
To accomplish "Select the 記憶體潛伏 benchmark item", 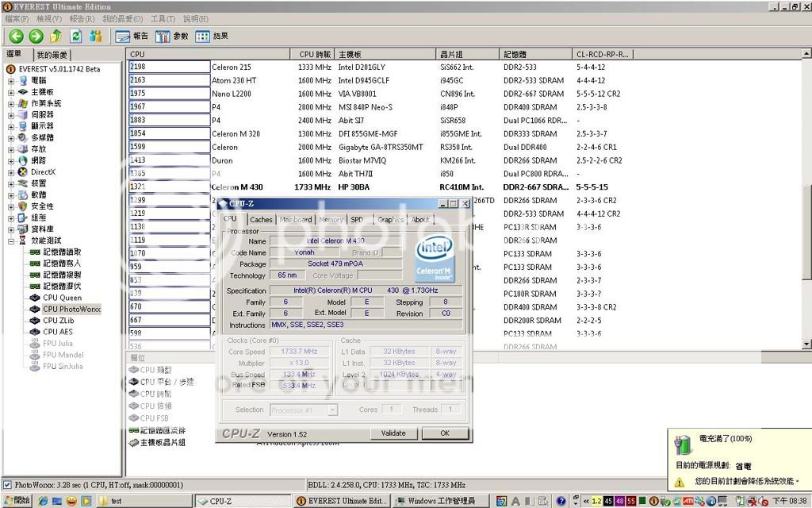I will tap(62, 286).
